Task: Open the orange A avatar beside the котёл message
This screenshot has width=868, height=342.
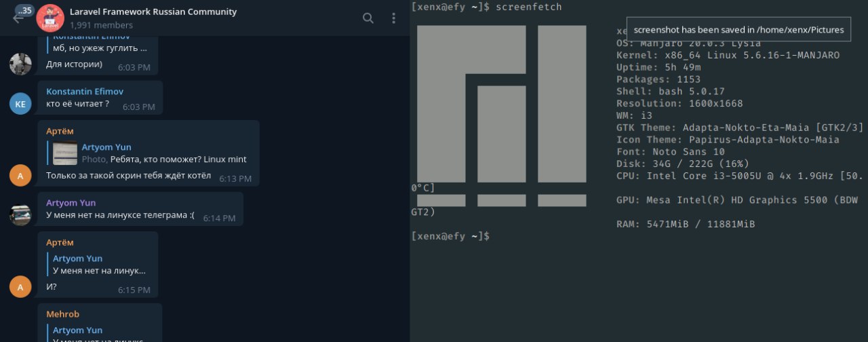Action: (20, 176)
